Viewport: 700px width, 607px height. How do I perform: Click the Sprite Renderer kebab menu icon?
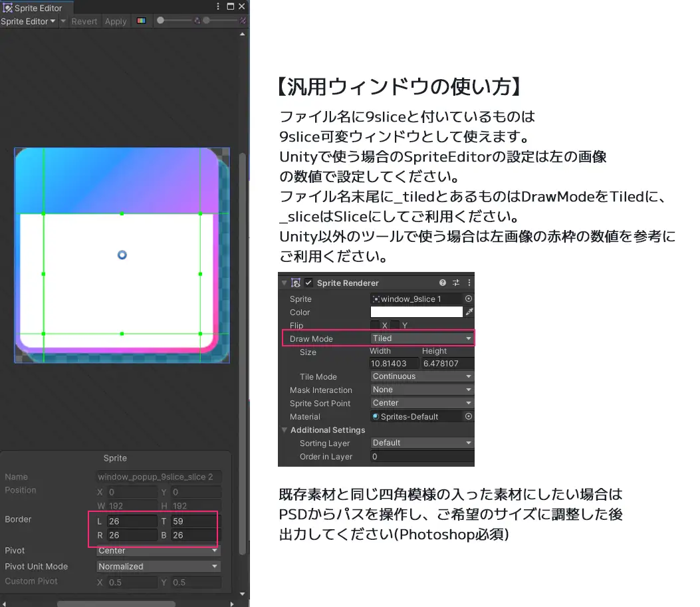click(469, 283)
